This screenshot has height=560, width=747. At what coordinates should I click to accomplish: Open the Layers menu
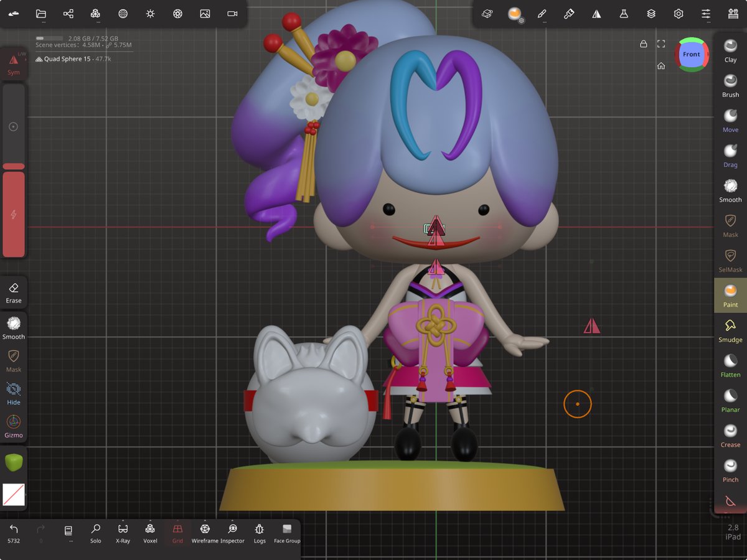tap(651, 14)
